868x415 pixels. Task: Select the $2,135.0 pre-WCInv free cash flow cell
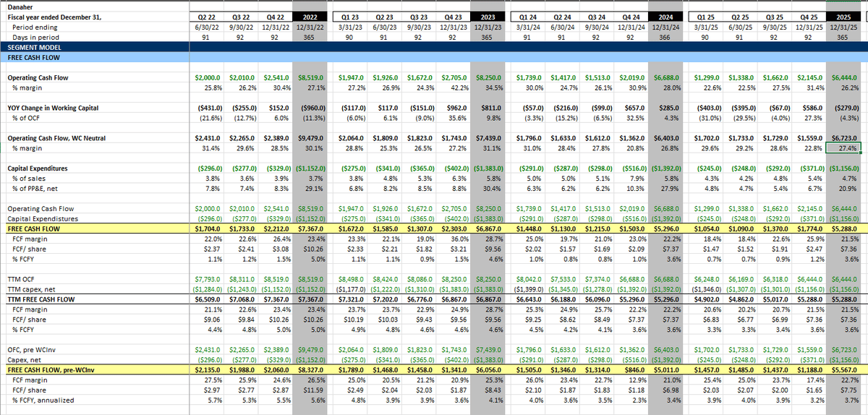(210, 369)
